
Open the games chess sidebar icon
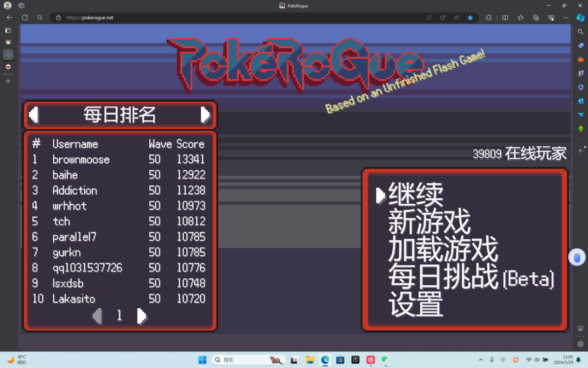point(581,73)
